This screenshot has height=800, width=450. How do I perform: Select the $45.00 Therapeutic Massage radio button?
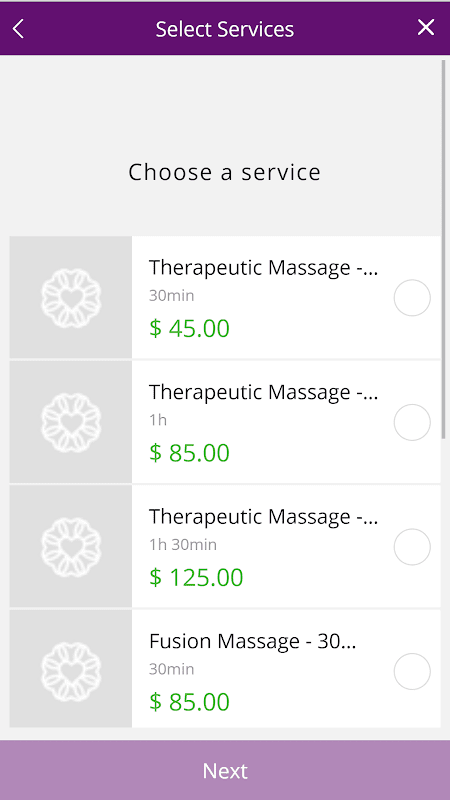(412, 298)
